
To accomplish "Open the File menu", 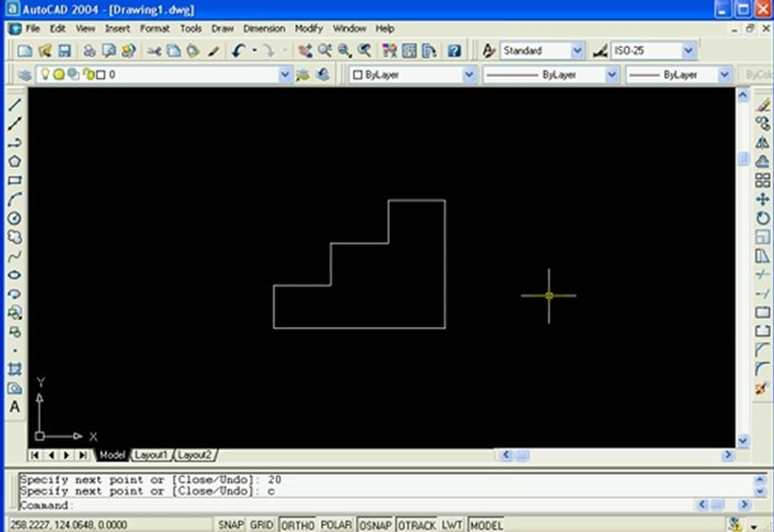I will (x=33, y=29).
